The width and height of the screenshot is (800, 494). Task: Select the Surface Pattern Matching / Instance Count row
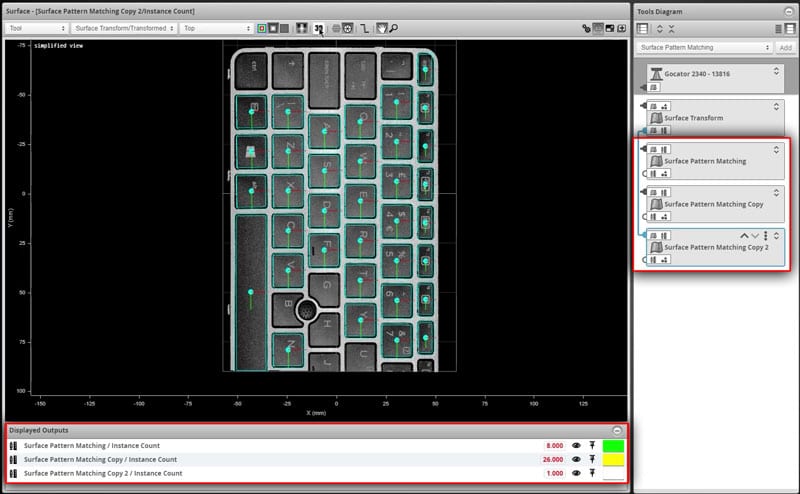(316, 446)
